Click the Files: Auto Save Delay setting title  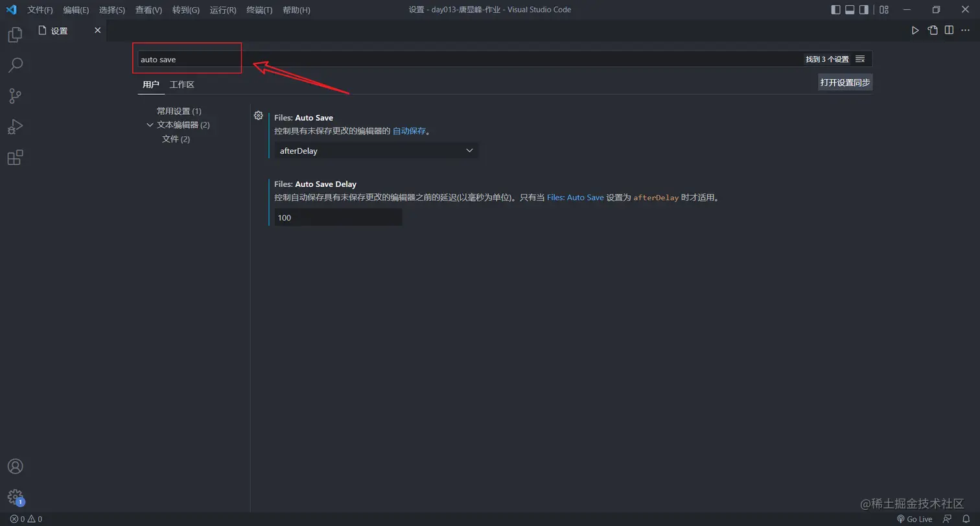click(315, 184)
